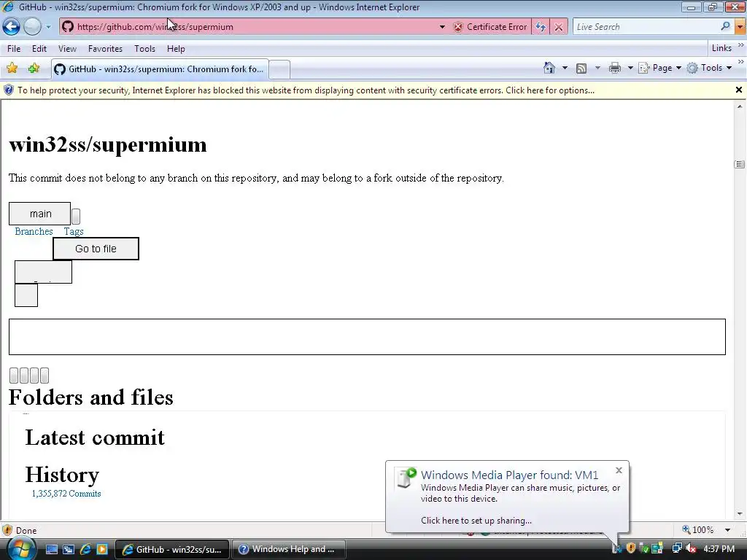This screenshot has height=560, width=747.
Task: Click the browser Forward arrow button
Action: (x=32, y=27)
